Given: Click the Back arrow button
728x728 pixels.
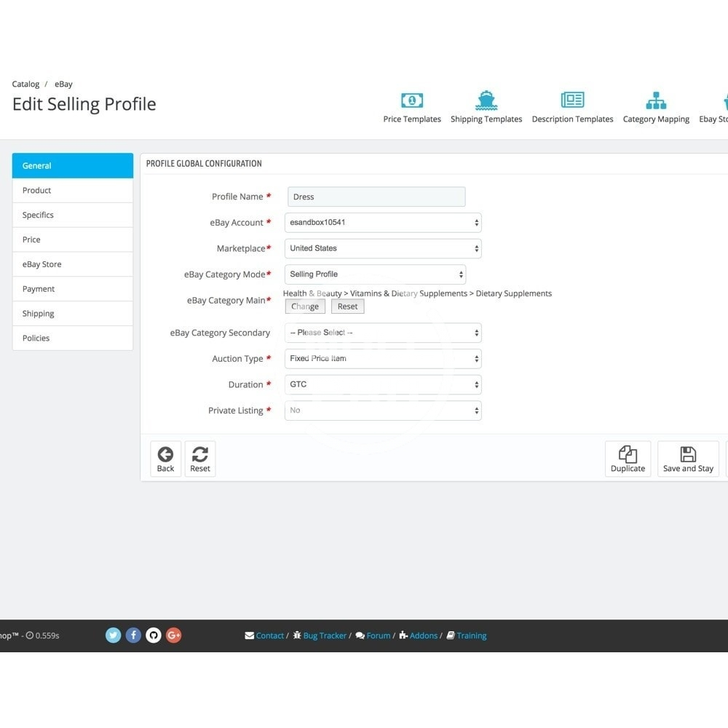Looking at the screenshot, I should (165, 459).
